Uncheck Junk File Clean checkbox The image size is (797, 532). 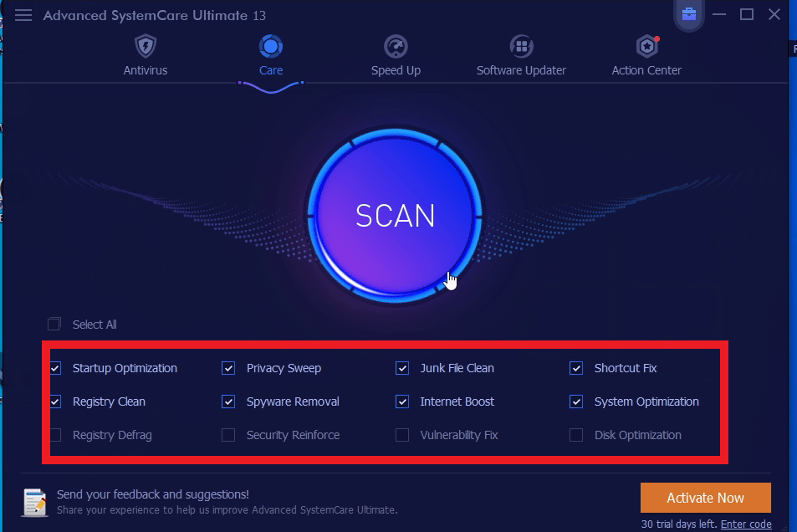coord(402,368)
